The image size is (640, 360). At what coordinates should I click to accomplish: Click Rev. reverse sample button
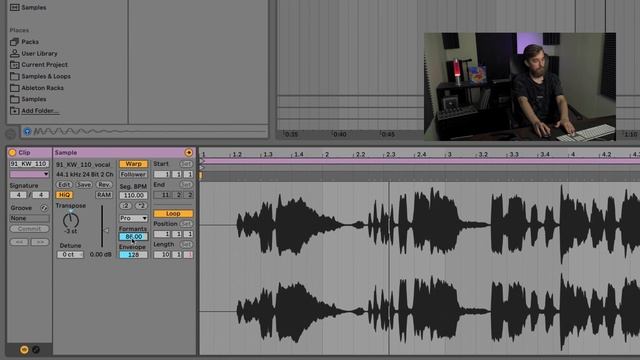104,184
